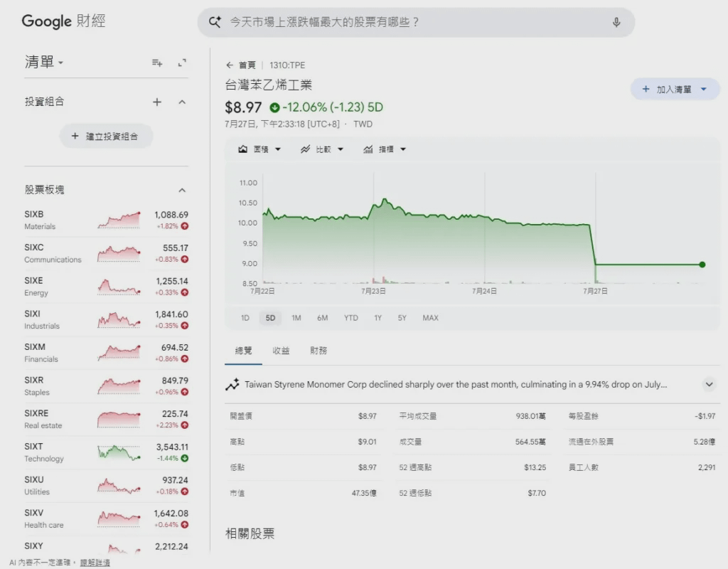Activate the microphone voice search icon
Viewport: 728px width, 569px height.
pos(616,22)
